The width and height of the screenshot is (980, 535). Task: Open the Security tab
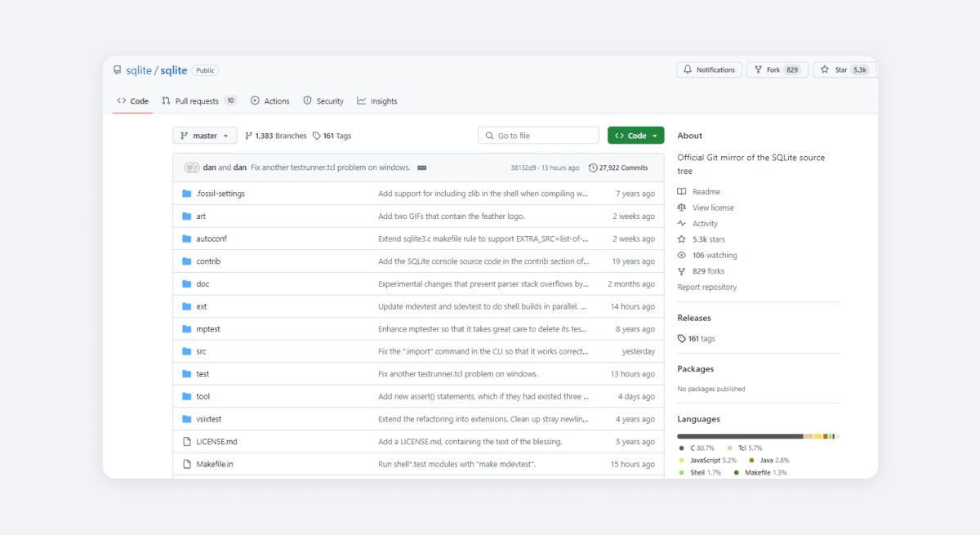coord(323,101)
